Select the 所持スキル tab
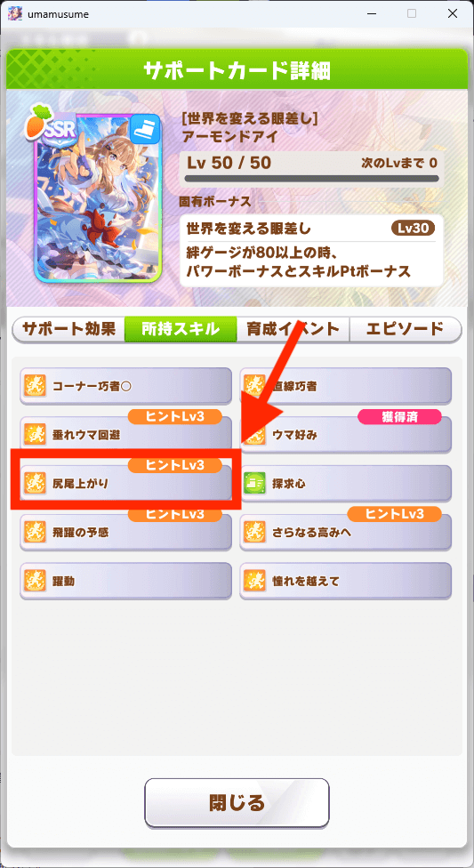The image size is (474, 868). (x=181, y=329)
